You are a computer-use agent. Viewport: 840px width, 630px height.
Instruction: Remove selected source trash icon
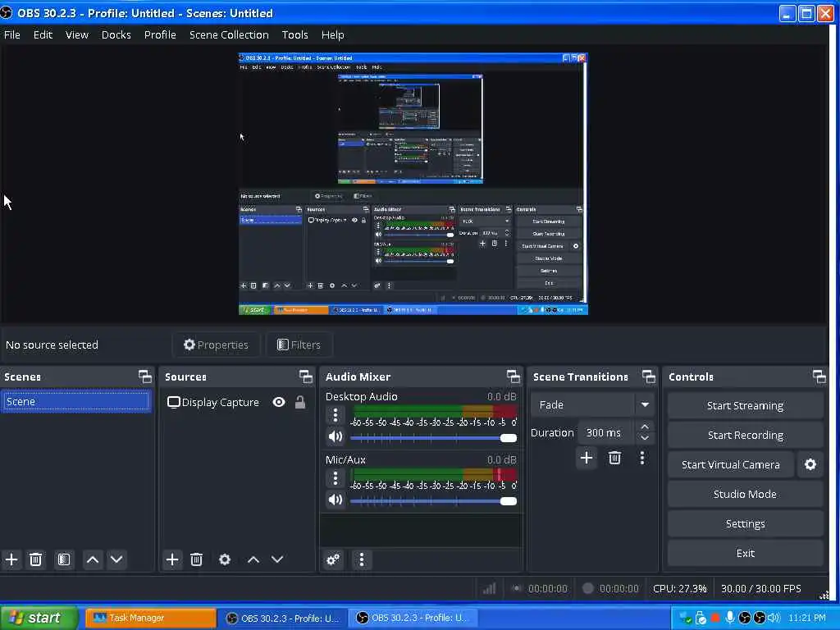197,559
